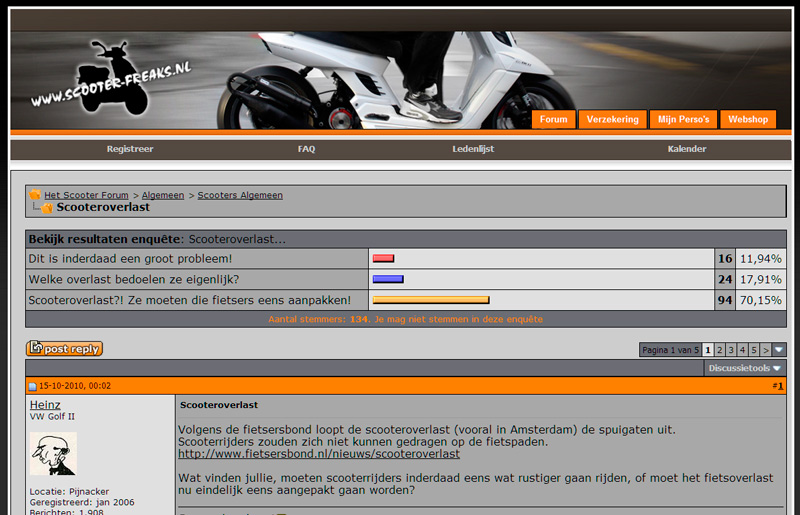Click the folder icon beside the Scooteroverlast title

47,208
